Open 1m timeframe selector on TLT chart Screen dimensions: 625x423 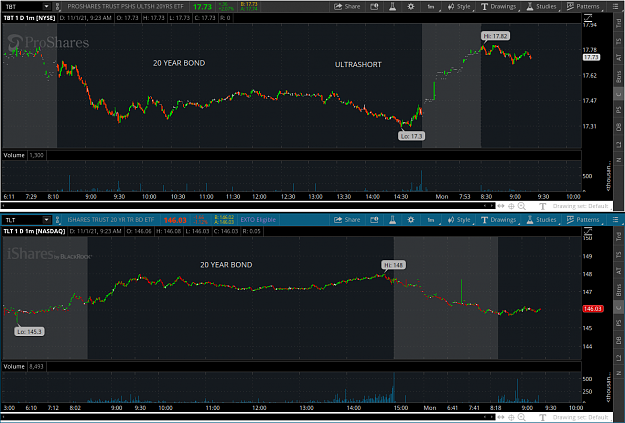click(432, 220)
